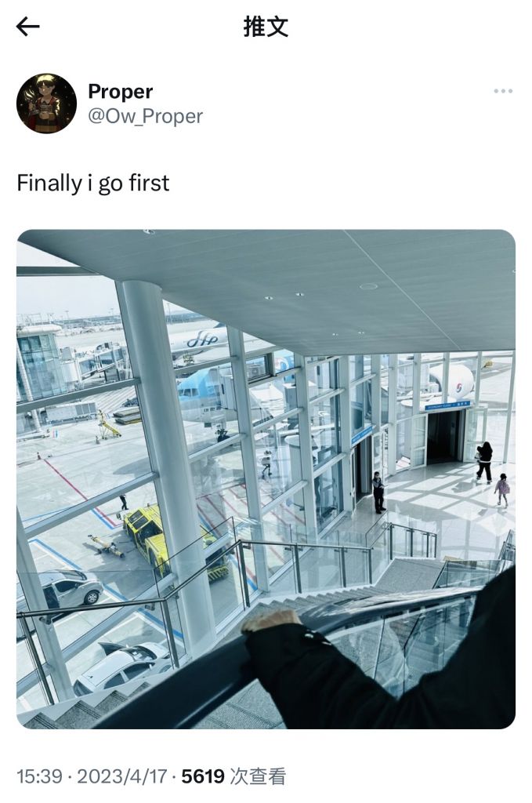The height and width of the screenshot is (803, 532).
Task: Go back using the left arrow
Action: point(27,27)
